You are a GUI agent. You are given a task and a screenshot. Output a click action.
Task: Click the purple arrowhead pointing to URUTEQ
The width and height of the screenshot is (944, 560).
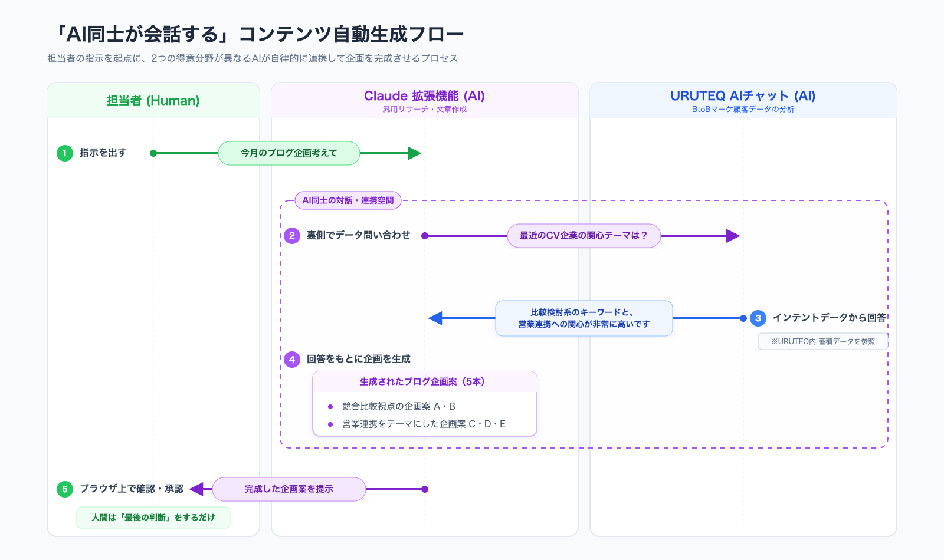733,236
